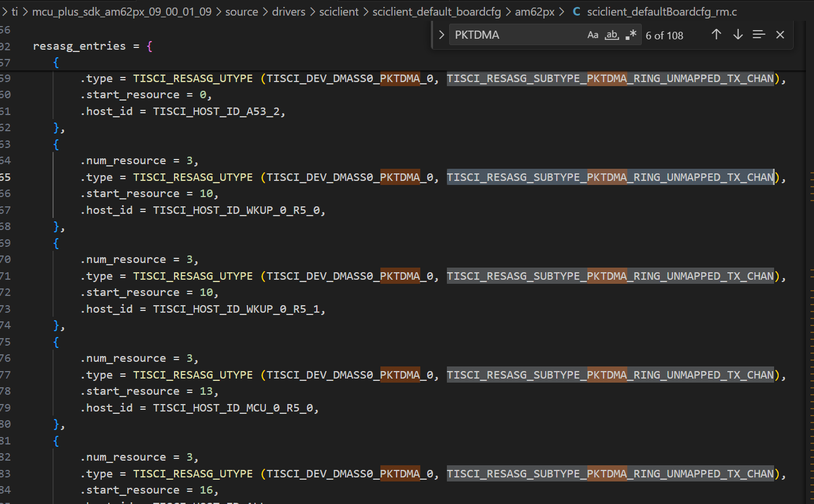
Task: Close the Find widget
Action: (x=780, y=35)
